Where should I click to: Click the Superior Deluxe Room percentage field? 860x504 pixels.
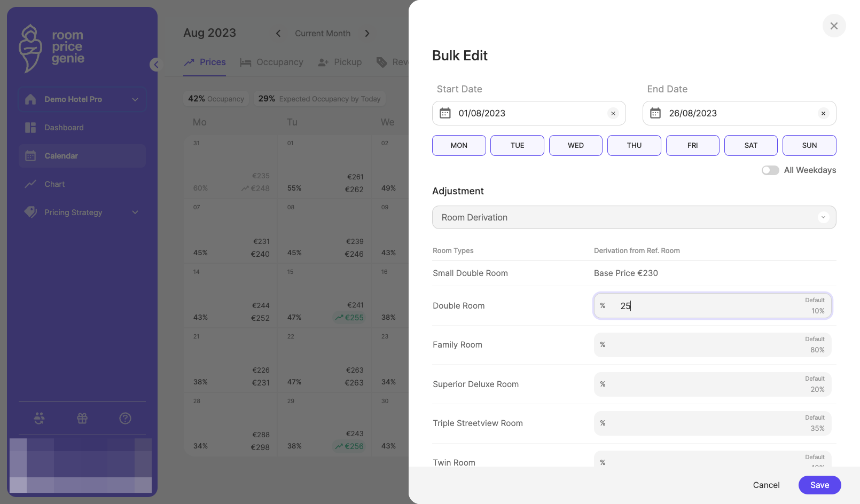tap(713, 384)
